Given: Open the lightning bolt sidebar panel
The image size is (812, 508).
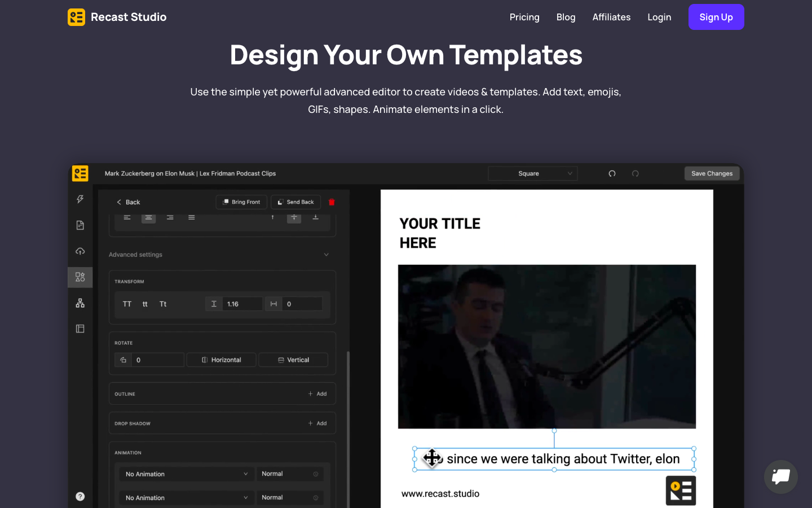Looking at the screenshot, I should (80, 199).
